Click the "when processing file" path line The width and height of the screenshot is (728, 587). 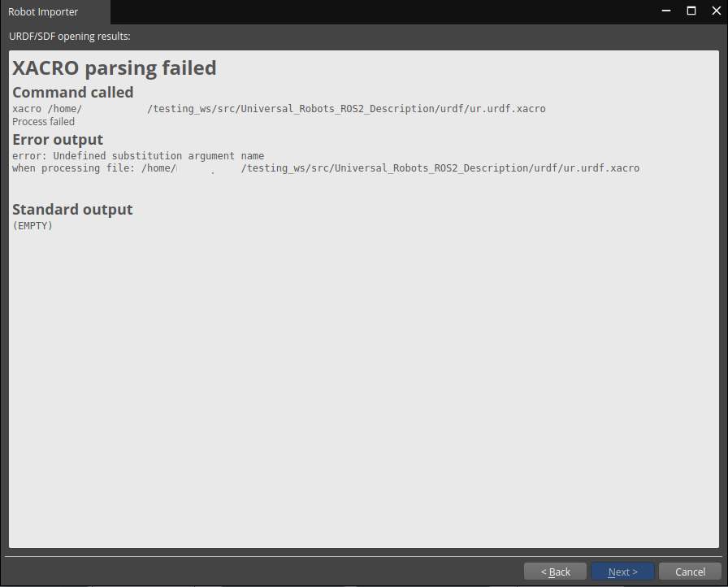[x=325, y=168]
